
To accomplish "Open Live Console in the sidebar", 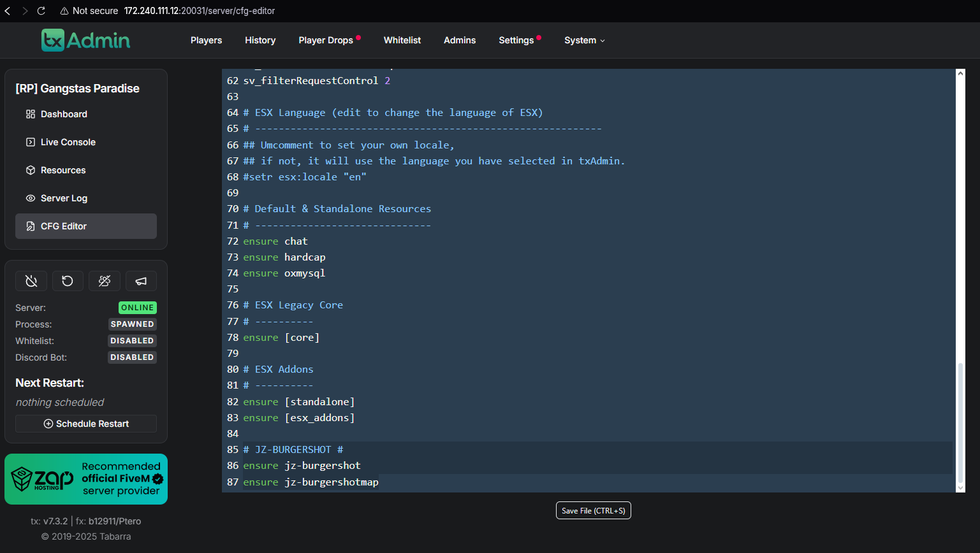I will 68,142.
